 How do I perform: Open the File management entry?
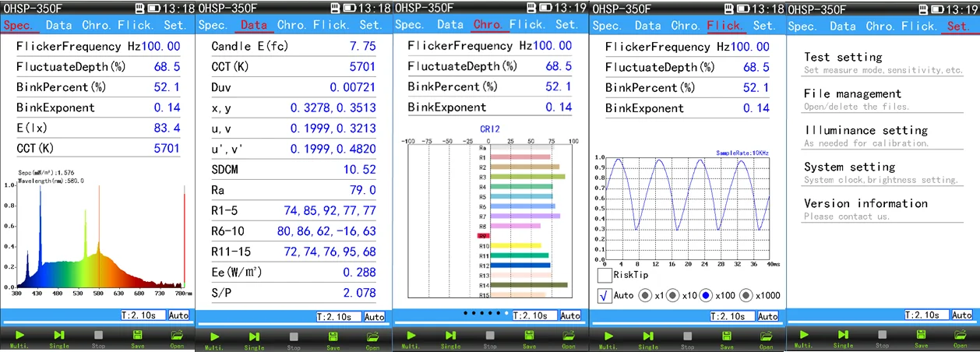[x=852, y=94]
